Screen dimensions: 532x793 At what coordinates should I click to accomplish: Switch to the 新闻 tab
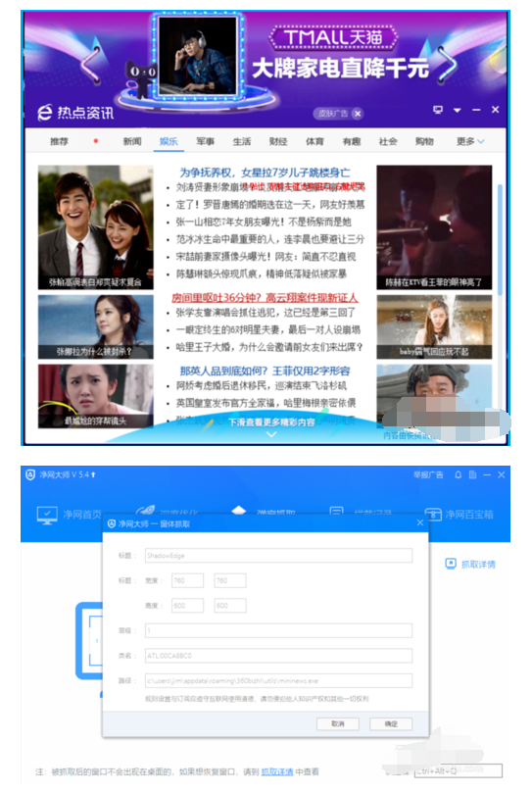point(132,141)
